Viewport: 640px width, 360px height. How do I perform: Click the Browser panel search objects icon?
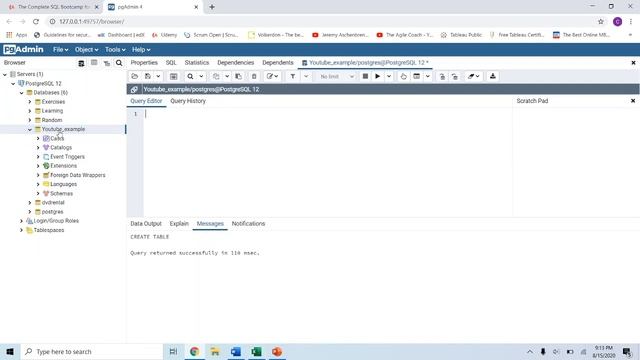119,63
